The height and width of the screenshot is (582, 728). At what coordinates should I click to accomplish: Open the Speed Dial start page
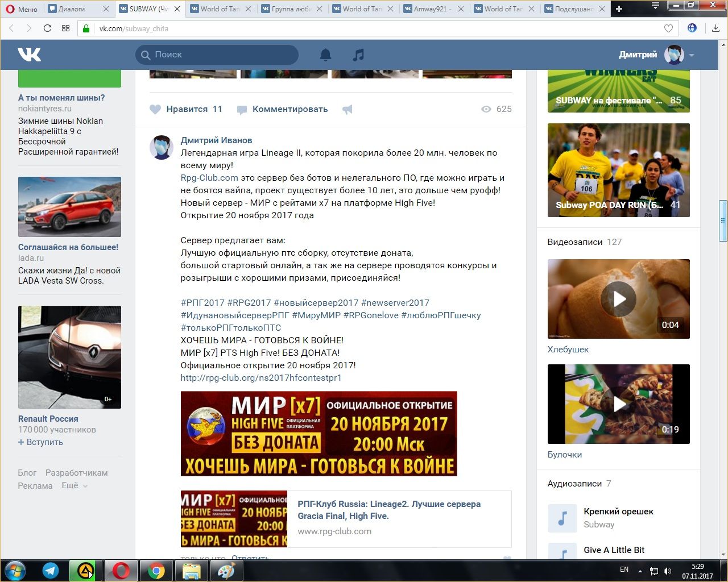click(65, 28)
